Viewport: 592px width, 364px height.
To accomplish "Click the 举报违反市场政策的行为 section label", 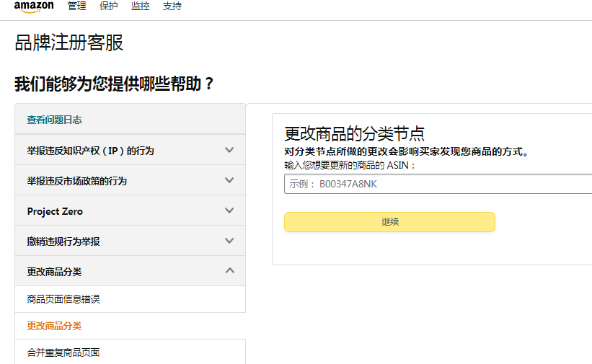I will click(x=76, y=181).
